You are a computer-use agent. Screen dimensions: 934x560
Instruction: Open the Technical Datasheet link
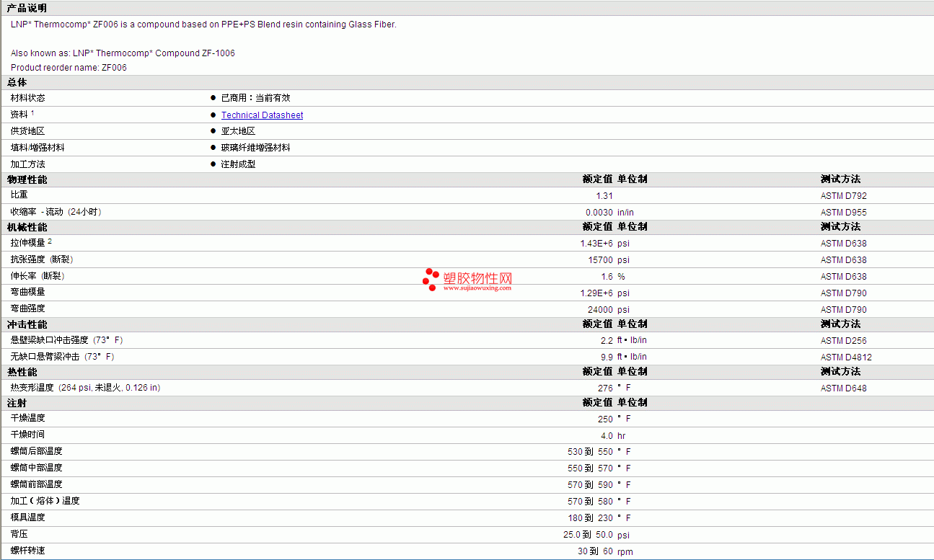pos(262,115)
